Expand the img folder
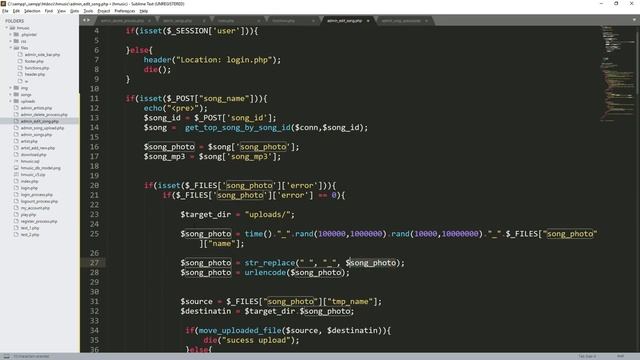 pyautogui.click(x=11, y=88)
